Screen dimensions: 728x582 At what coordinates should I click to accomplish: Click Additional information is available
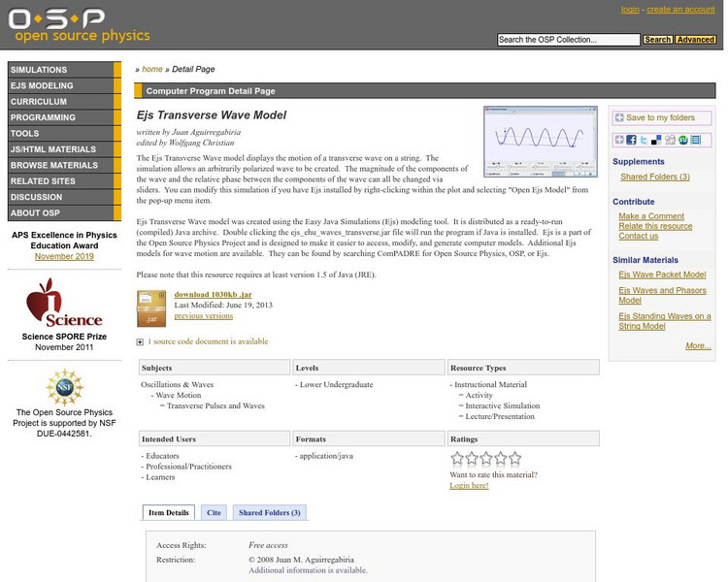[x=308, y=570]
